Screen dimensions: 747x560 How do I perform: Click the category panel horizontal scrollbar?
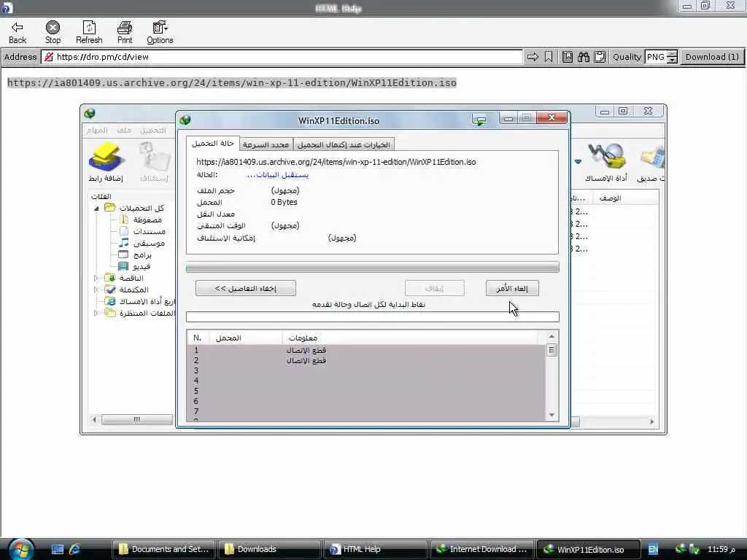click(136, 419)
